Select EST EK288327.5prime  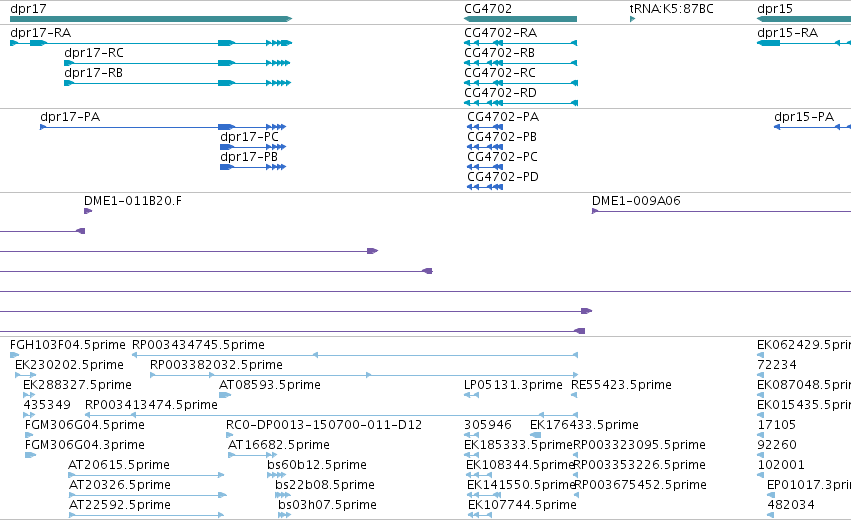29,395
